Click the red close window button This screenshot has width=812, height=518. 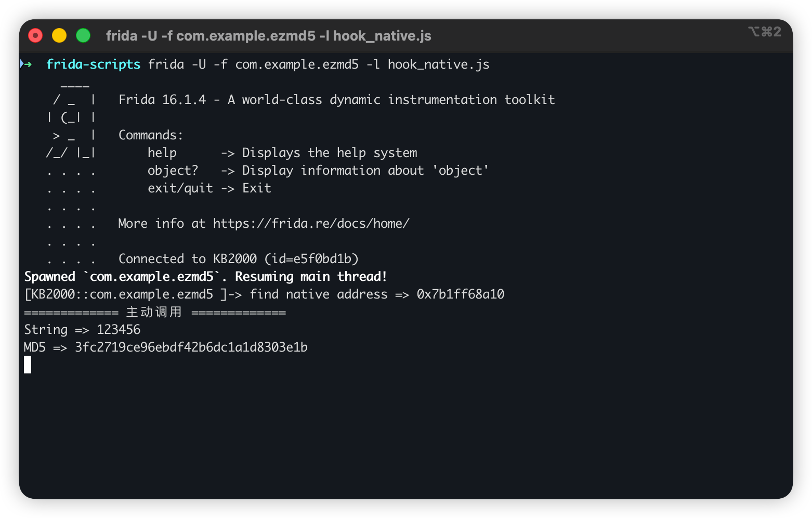point(35,35)
